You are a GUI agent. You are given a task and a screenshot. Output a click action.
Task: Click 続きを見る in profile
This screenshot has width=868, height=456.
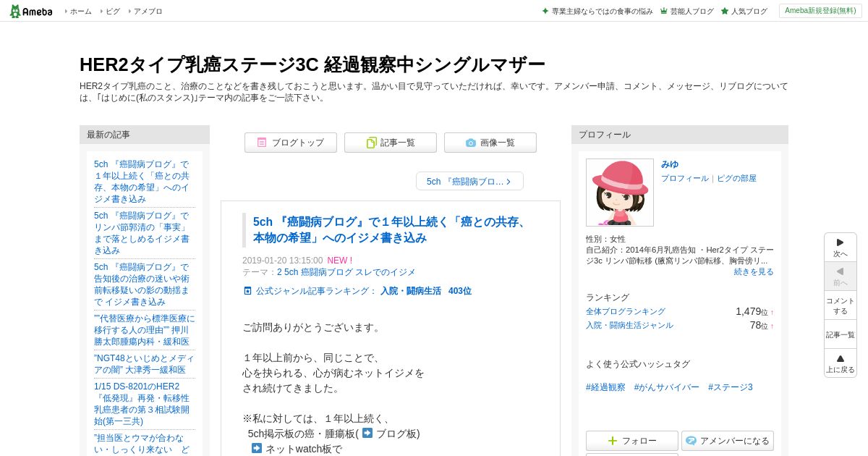click(754, 271)
